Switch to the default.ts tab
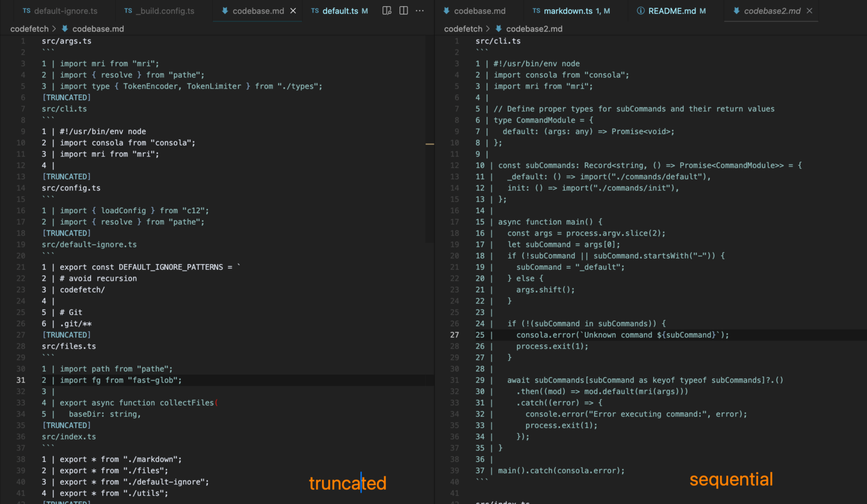Viewport: 867px width, 504px height. [340, 11]
